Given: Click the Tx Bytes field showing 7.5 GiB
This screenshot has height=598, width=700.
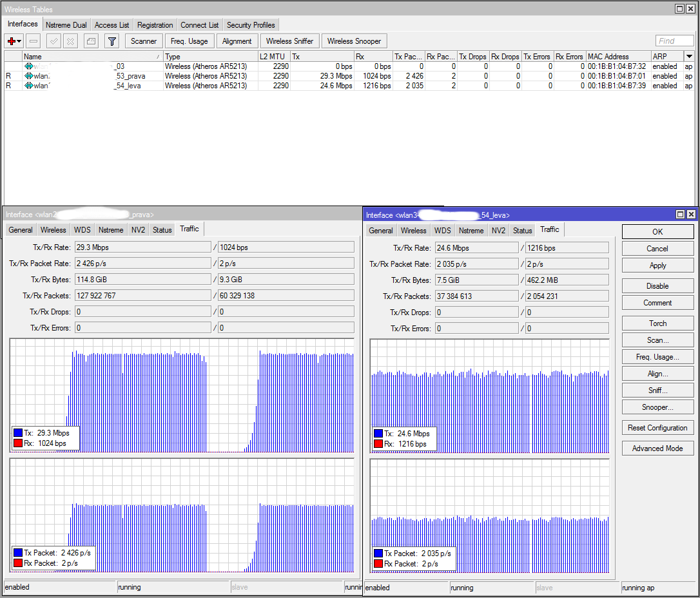Looking at the screenshot, I should (x=477, y=280).
